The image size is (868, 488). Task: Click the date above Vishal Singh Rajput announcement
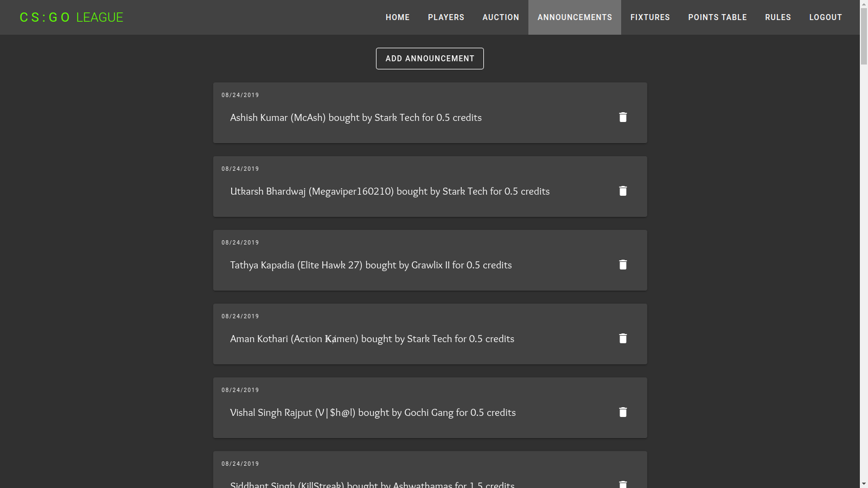[240, 390]
